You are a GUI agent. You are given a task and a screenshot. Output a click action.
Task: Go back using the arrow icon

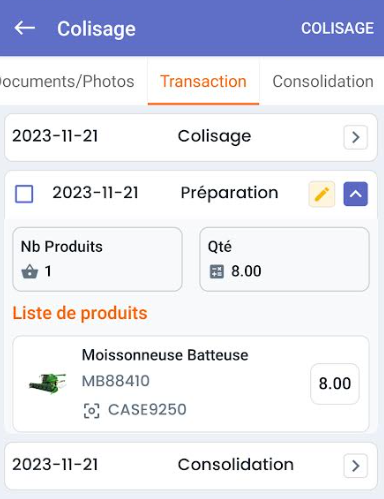click(25, 28)
